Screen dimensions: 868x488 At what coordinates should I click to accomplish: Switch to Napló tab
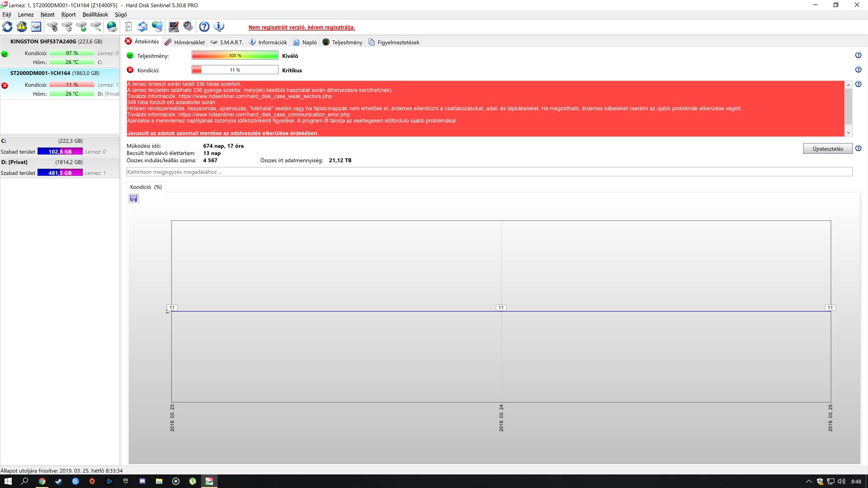[x=305, y=42]
